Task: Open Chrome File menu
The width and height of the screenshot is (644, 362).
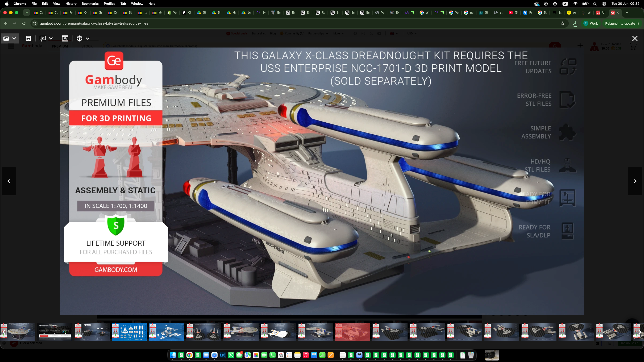Action: pyautogui.click(x=34, y=4)
